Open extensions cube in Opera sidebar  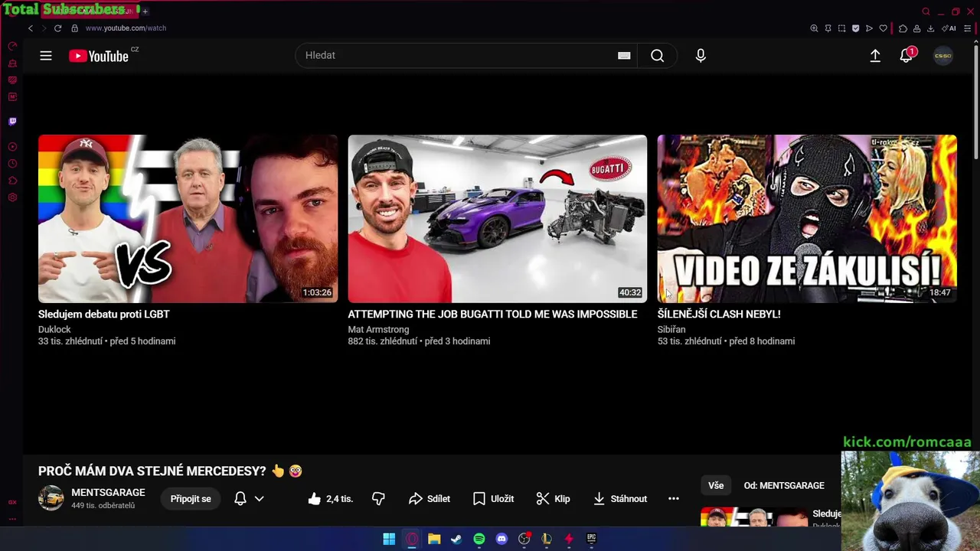[x=12, y=181]
